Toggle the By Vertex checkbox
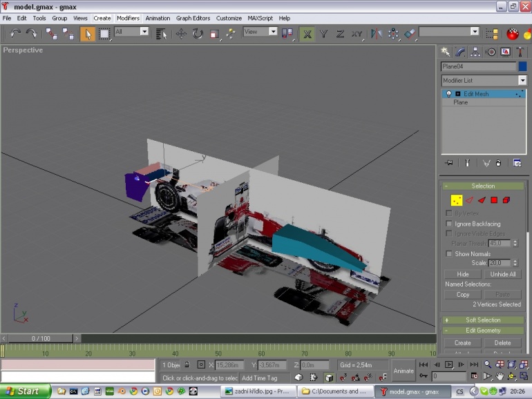Image resolution: width=532 pixels, height=399 pixels. click(x=449, y=213)
